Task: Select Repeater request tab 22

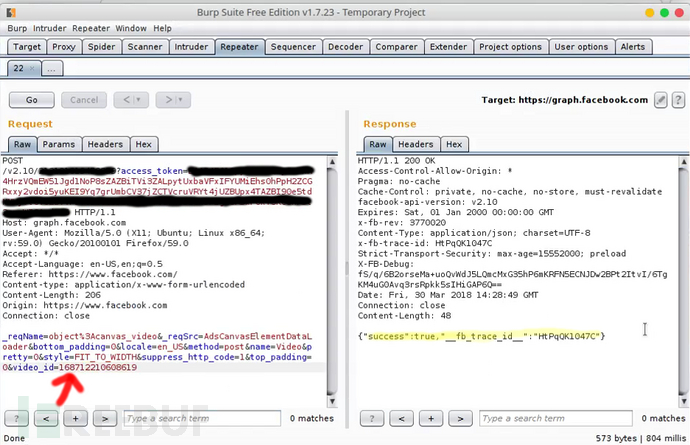Action: tap(18, 68)
